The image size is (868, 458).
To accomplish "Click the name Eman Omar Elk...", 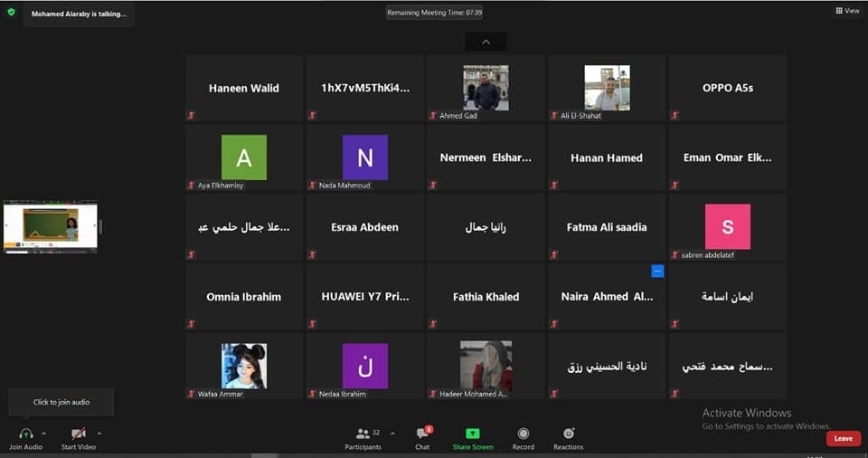I will click(x=727, y=158).
